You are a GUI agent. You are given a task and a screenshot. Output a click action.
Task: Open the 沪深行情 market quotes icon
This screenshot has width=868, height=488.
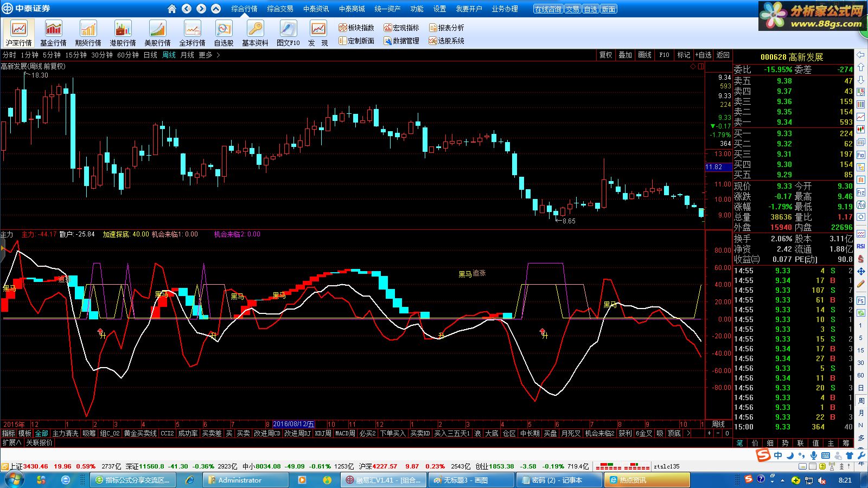pyautogui.click(x=19, y=33)
